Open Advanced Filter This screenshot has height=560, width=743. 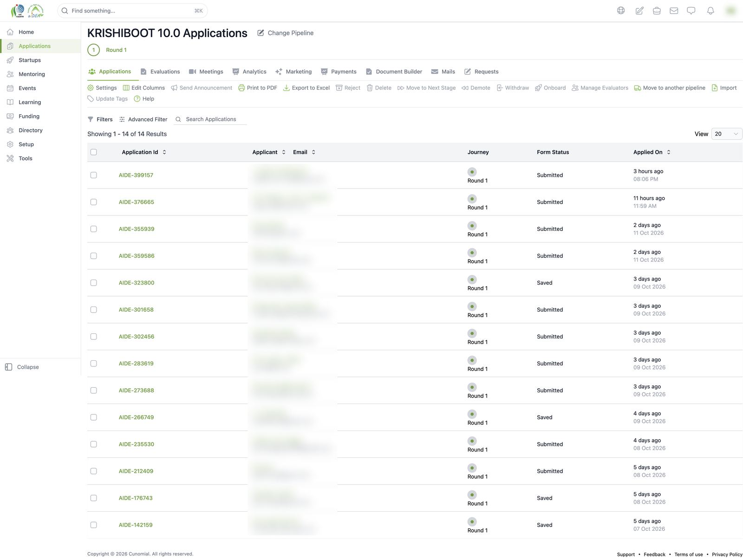pos(143,119)
